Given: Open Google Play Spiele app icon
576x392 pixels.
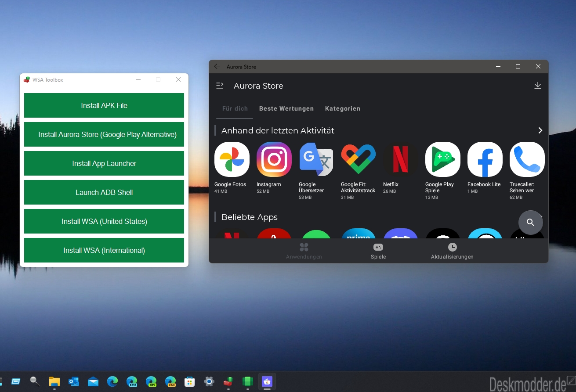Looking at the screenshot, I should pyautogui.click(x=443, y=159).
